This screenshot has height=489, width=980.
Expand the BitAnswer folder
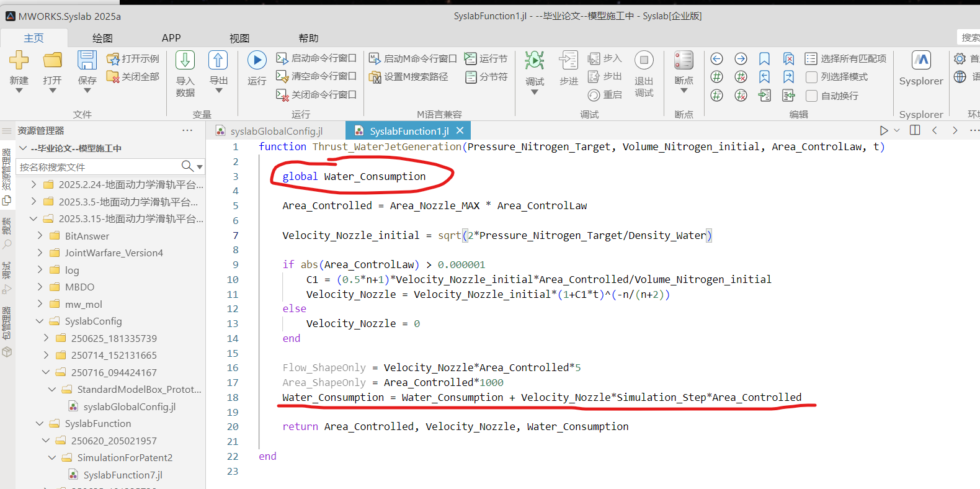click(40, 236)
